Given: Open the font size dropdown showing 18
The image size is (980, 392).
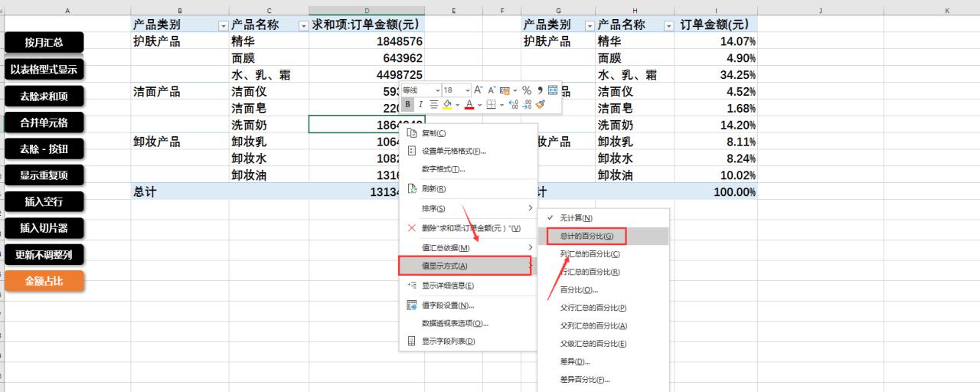Looking at the screenshot, I should 467,90.
